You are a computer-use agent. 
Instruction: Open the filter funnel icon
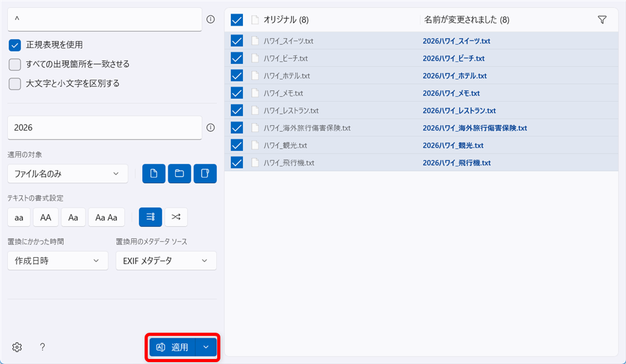coord(602,19)
